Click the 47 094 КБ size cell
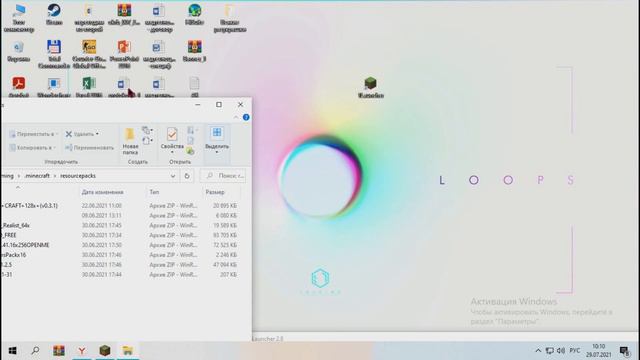The height and width of the screenshot is (360, 640). 225,265
